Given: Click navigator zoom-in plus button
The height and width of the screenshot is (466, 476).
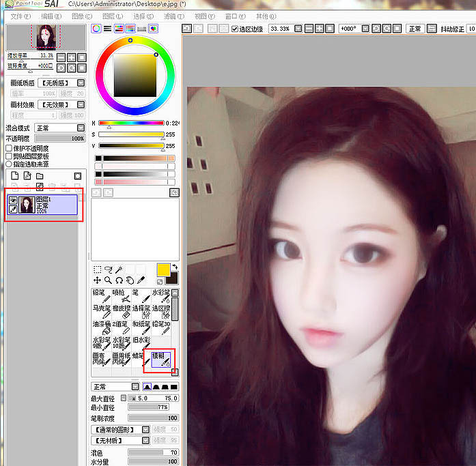Looking at the screenshot, I should point(71,57).
